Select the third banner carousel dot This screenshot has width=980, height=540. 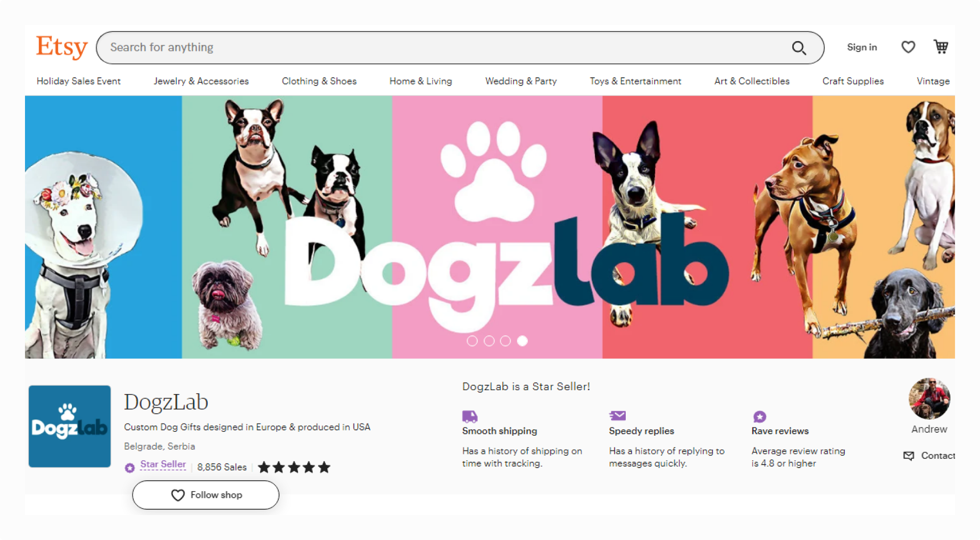click(505, 341)
